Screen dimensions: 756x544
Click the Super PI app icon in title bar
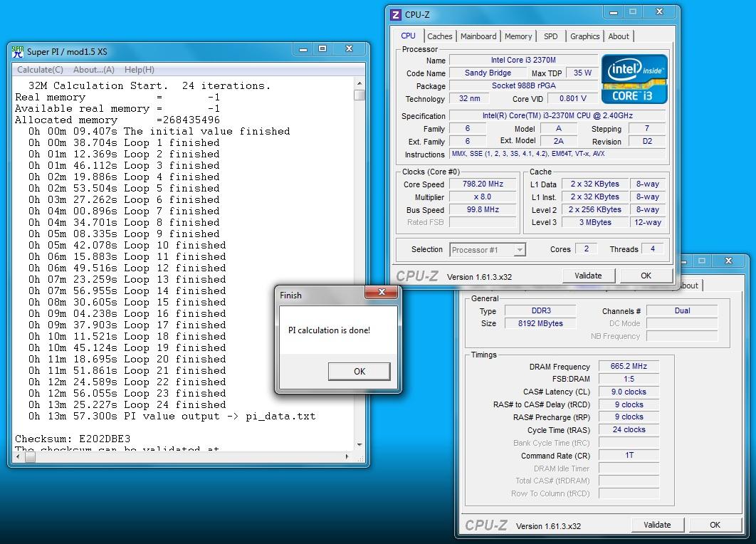(x=17, y=51)
